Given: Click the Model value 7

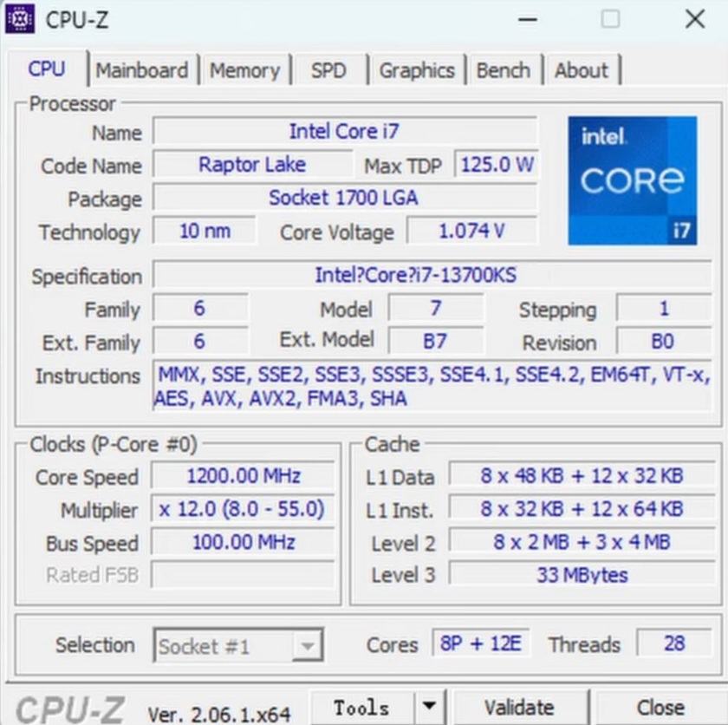Looking at the screenshot, I should point(435,308).
